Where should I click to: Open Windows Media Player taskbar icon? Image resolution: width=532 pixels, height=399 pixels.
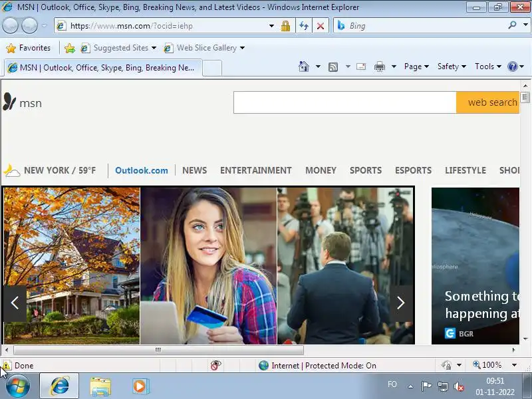(140, 386)
